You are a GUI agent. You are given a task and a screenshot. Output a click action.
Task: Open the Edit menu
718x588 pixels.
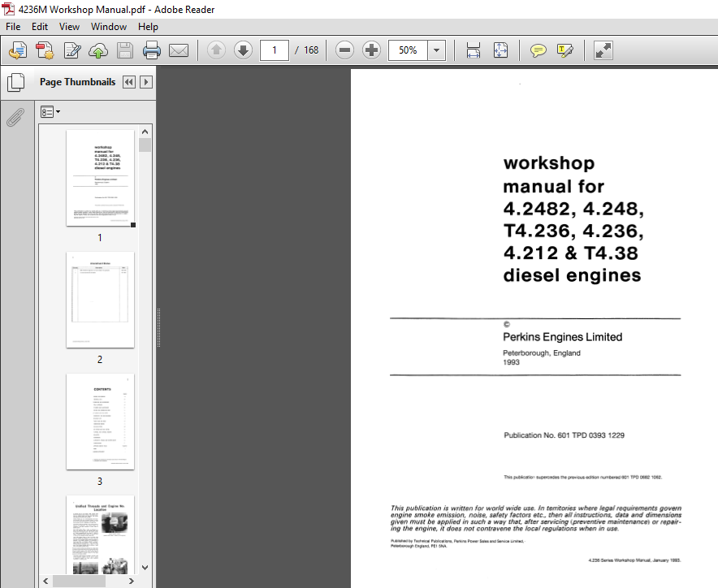[x=40, y=27]
